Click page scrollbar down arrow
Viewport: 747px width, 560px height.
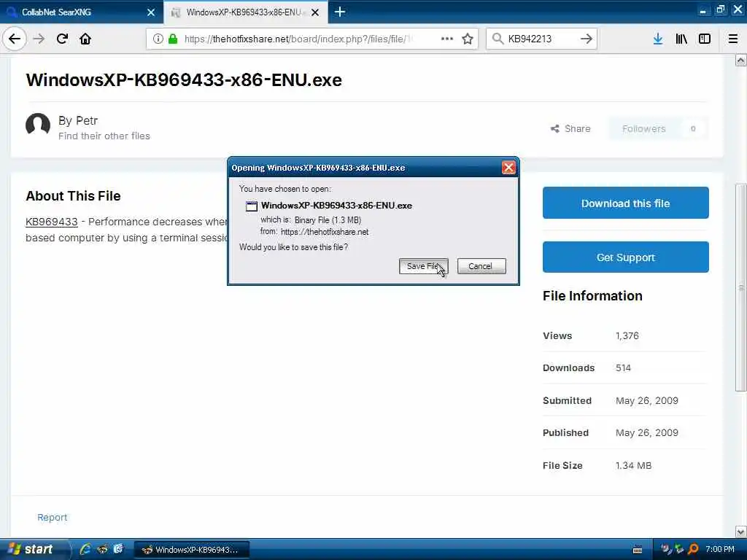740,532
